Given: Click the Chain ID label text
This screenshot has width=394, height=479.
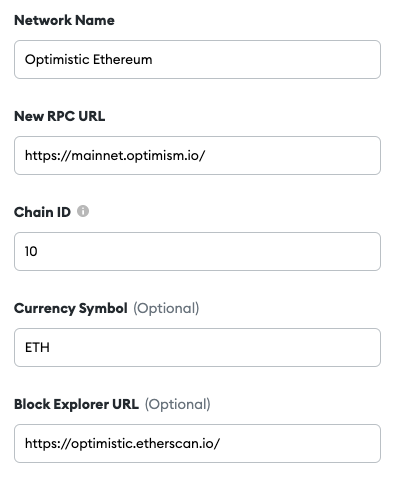Looking at the screenshot, I should 42,212.
